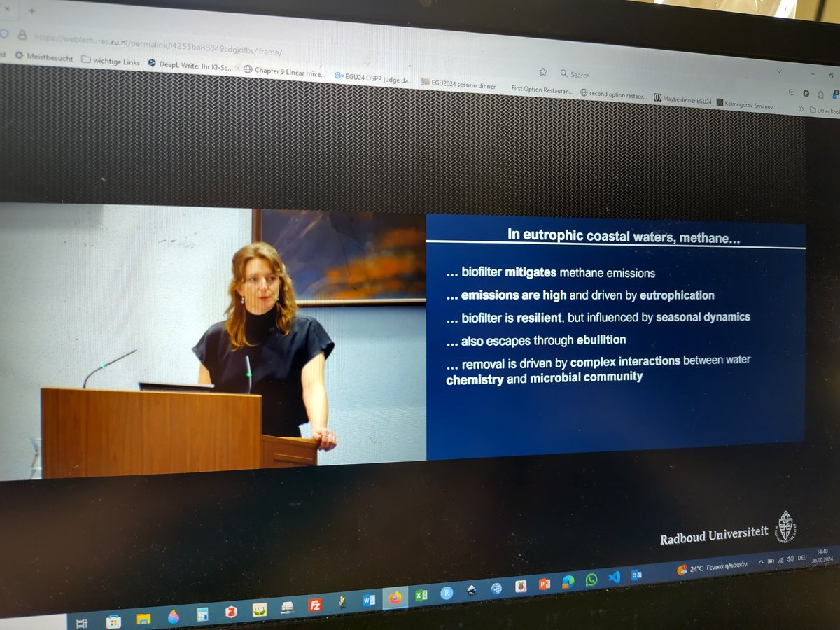Open the droplet-shaped app in the taskbar

pyautogui.click(x=173, y=617)
